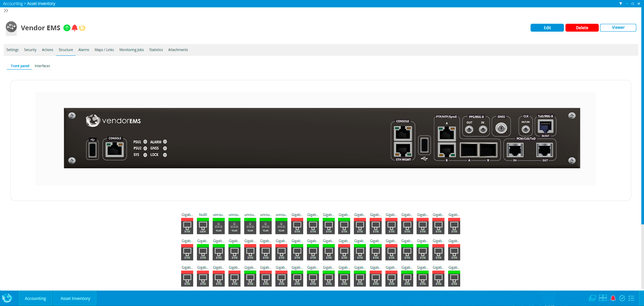Click the Null0 interface label
This screenshot has height=306, width=644.
203,215
